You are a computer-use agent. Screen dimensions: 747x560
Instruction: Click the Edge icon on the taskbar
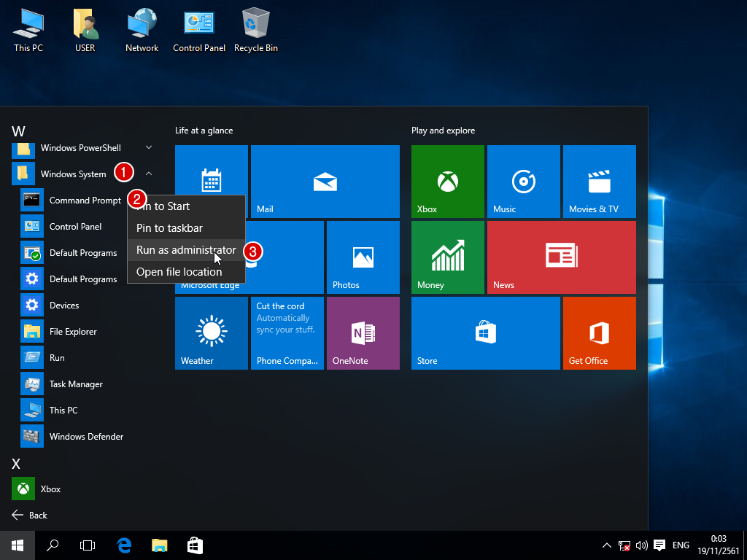[125, 545]
